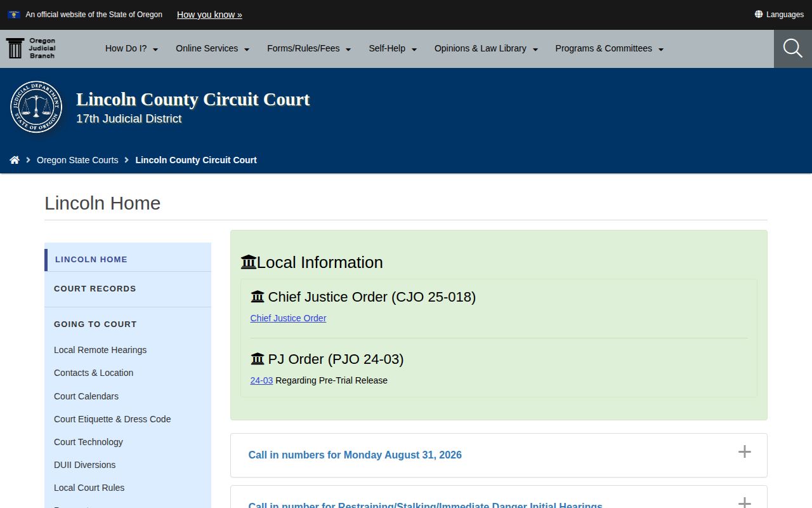Click the 17th Judicial District subtitle
Image resolution: width=812 pixels, height=508 pixels.
pyautogui.click(x=129, y=119)
